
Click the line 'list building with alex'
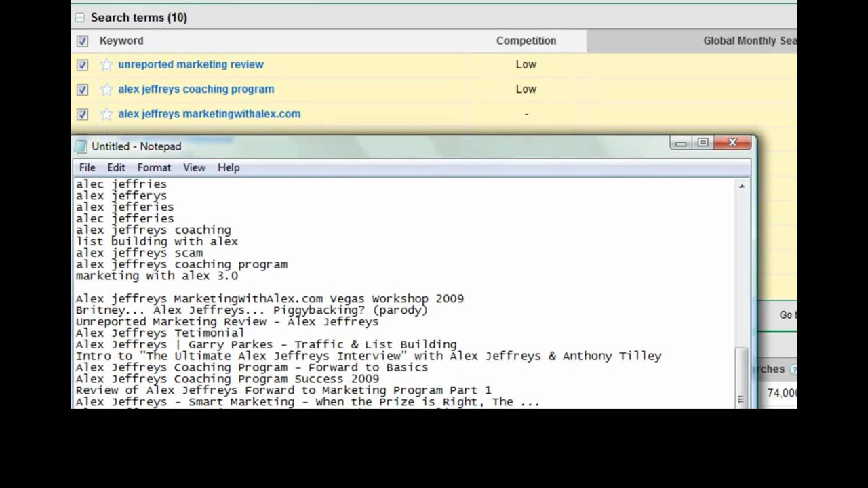(157, 241)
